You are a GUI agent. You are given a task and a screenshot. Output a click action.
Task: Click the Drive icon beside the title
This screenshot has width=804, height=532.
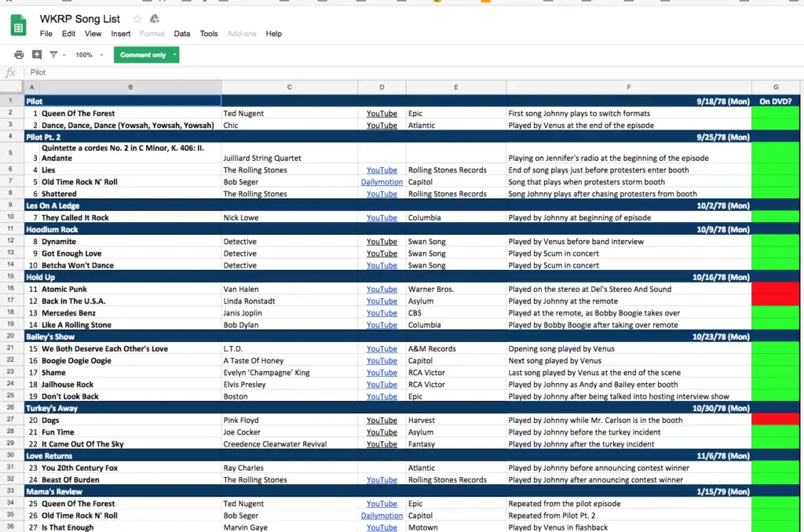point(155,19)
